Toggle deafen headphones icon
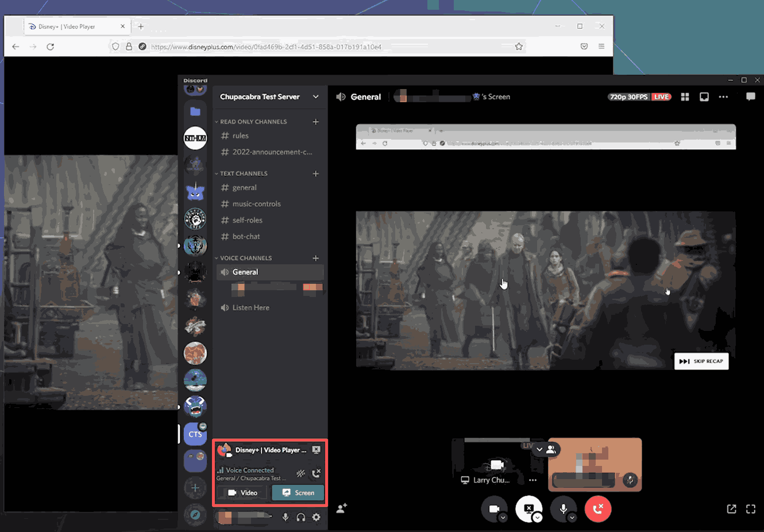 click(x=300, y=517)
